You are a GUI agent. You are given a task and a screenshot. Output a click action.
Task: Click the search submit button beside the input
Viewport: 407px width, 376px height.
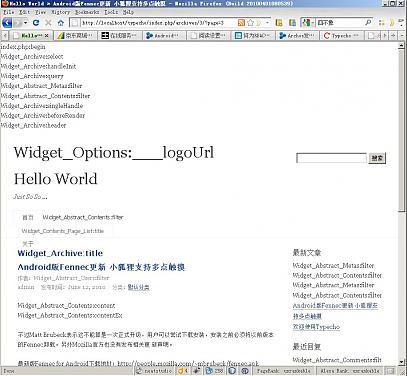[377, 158]
